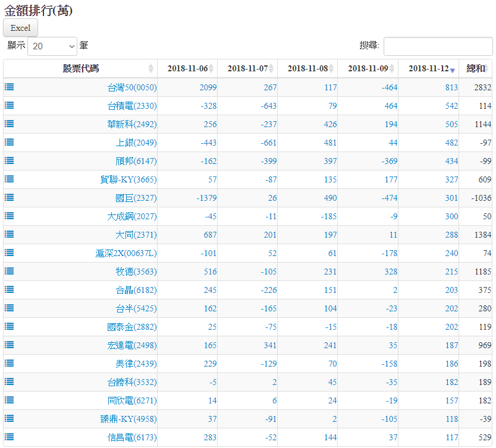Open the 滬深2X(00637L) stock link

[126, 253]
